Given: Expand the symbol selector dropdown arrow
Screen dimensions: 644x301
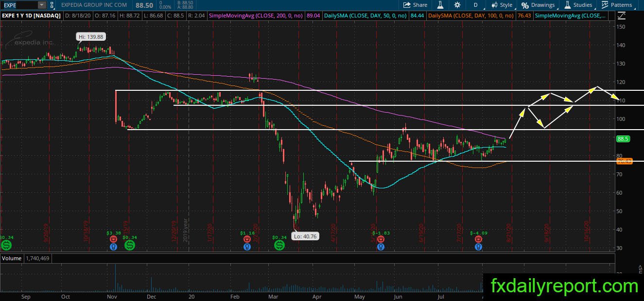Looking at the screenshot, I should (41, 5).
